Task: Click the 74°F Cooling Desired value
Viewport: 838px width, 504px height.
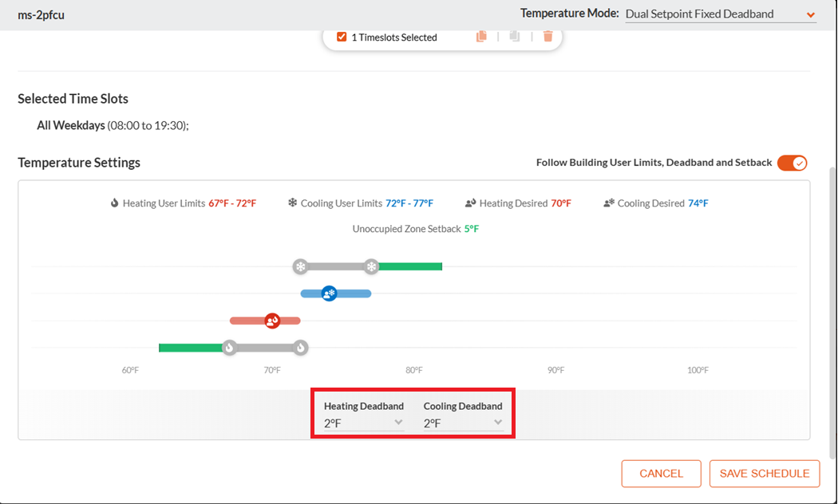Action: pyautogui.click(x=698, y=203)
